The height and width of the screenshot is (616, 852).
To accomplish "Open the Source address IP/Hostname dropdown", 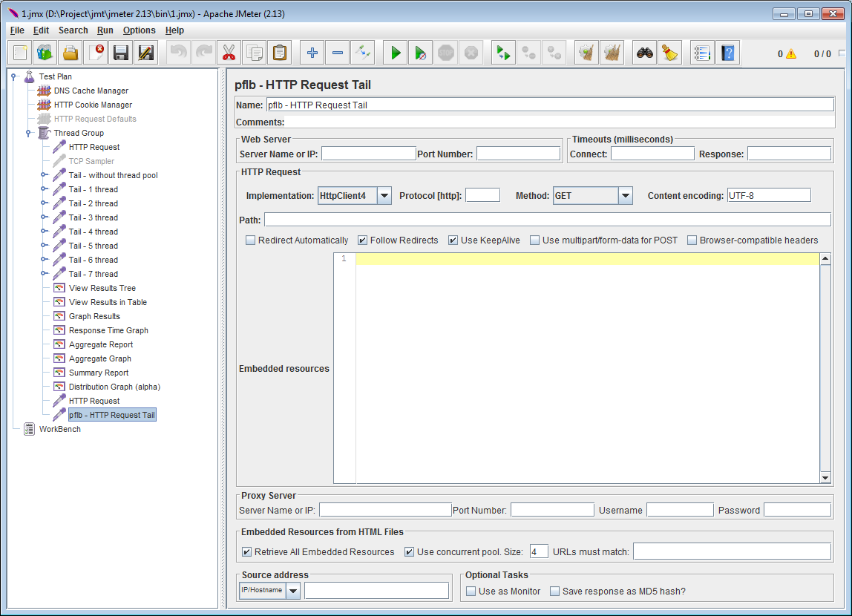I will pyautogui.click(x=293, y=591).
